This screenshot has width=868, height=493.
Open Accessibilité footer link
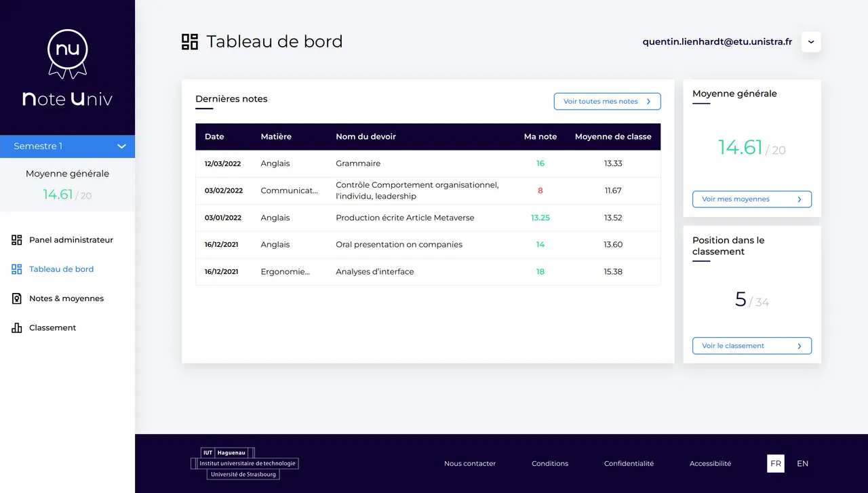tap(711, 464)
